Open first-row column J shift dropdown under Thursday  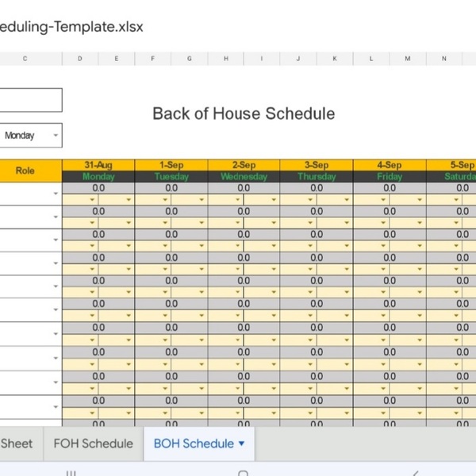[x=310, y=200]
